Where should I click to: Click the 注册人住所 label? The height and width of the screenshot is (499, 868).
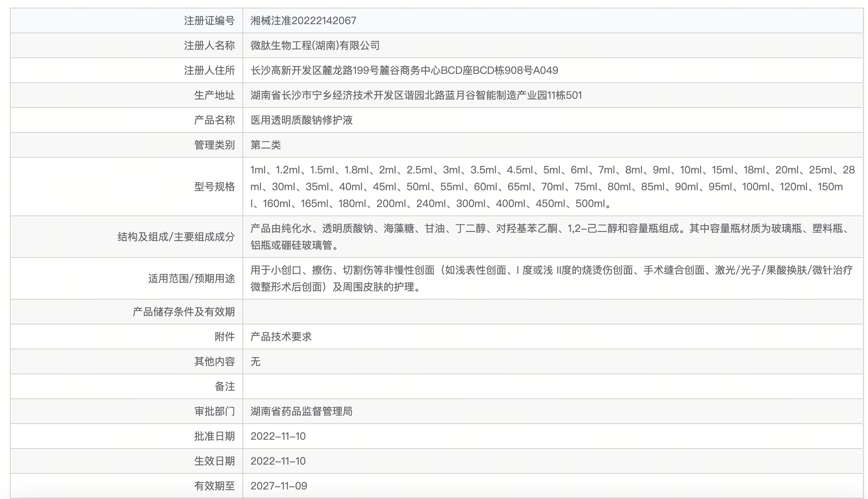point(209,70)
